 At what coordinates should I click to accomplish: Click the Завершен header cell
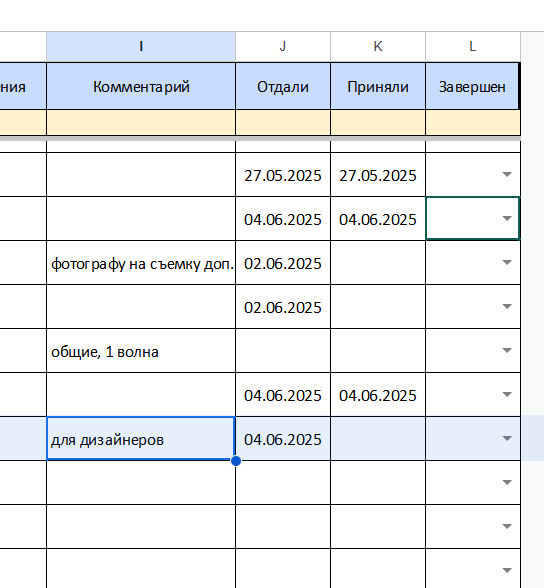click(472, 87)
